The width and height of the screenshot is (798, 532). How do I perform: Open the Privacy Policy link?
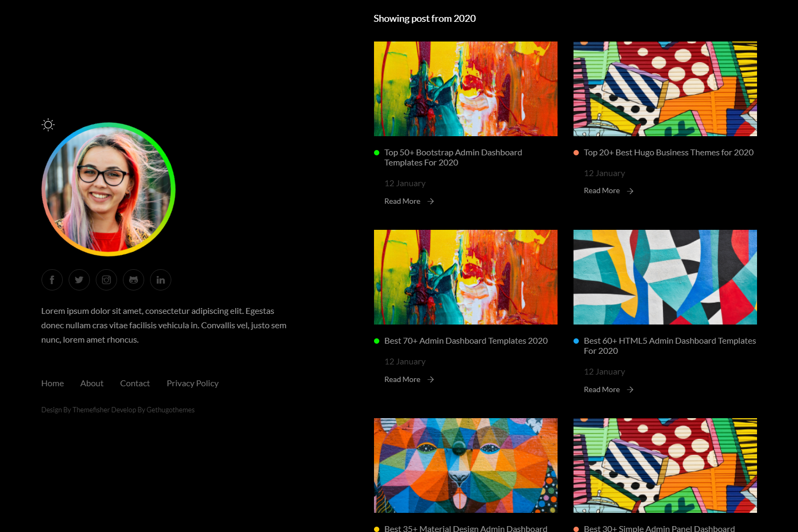(x=193, y=383)
